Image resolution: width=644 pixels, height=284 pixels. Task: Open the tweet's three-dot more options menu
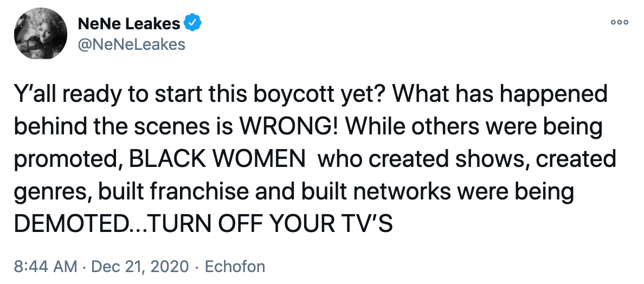(x=619, y=22)
